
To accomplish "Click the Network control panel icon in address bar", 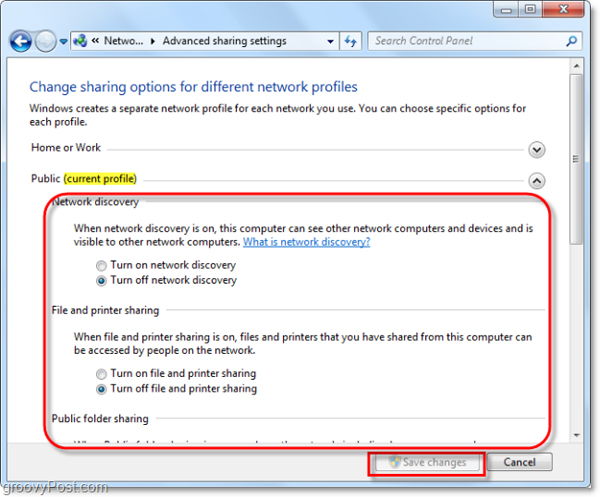I will tap(80, 41).
